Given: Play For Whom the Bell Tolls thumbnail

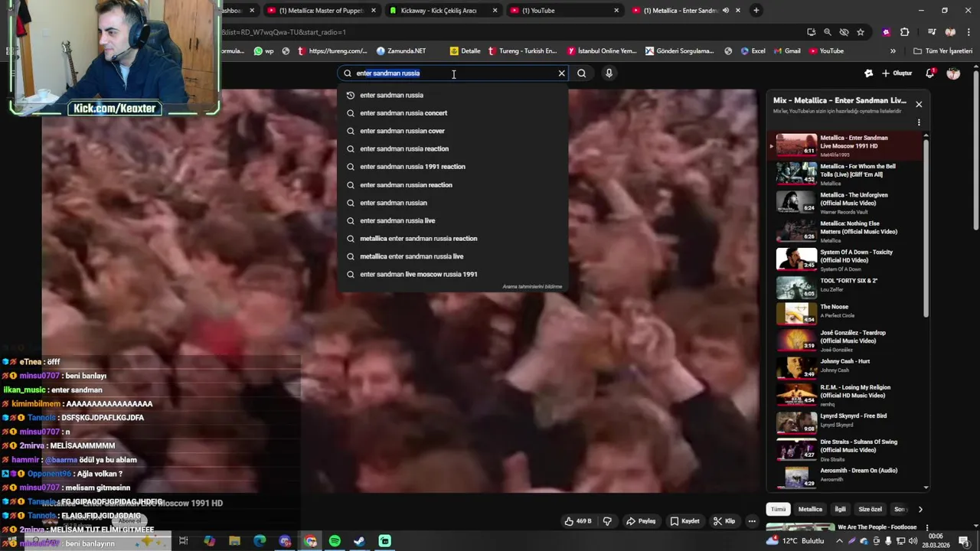Looking at the screenshot, I should click(796, 174).
